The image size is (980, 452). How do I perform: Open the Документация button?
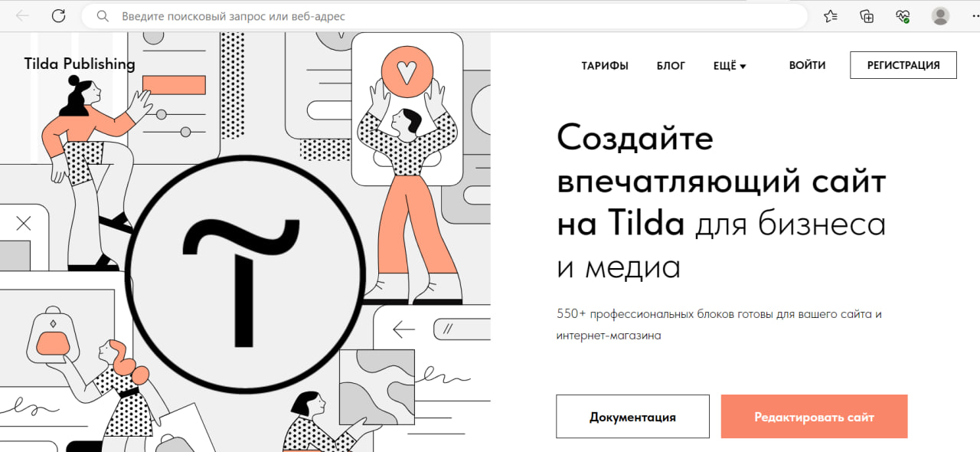click(632, 416)
